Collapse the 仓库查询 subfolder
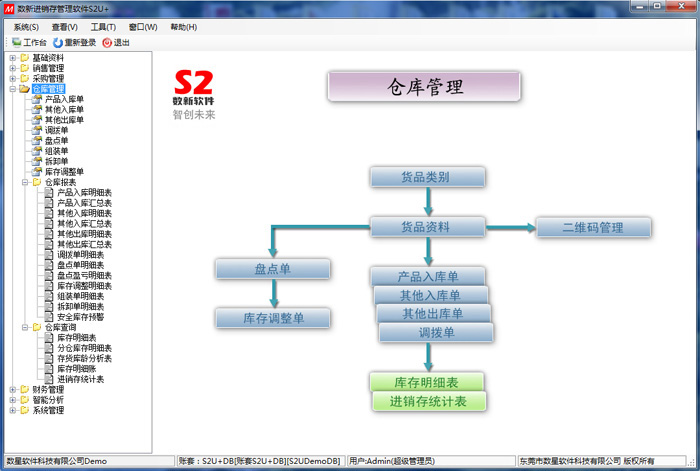Screen dimensions: 700x471 (x=25, y=327)
